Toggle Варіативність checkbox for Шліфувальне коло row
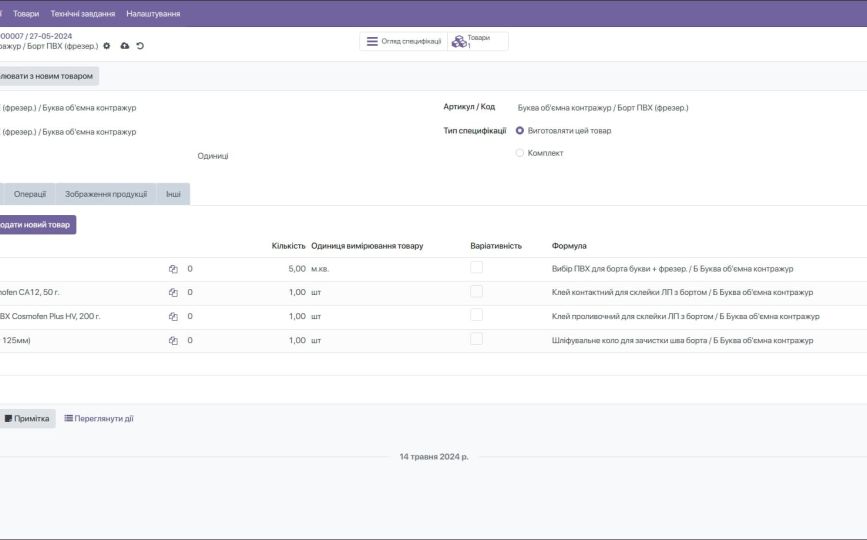 (x=476, y=339)
